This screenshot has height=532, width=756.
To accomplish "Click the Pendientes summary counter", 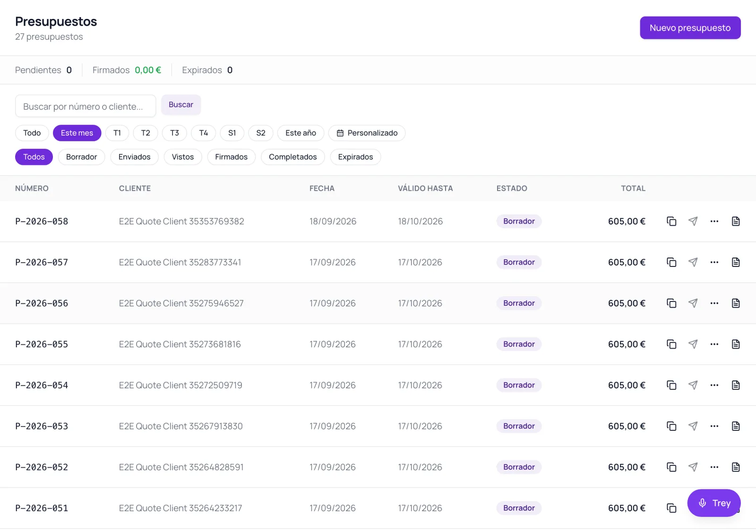I will (43, 70).
